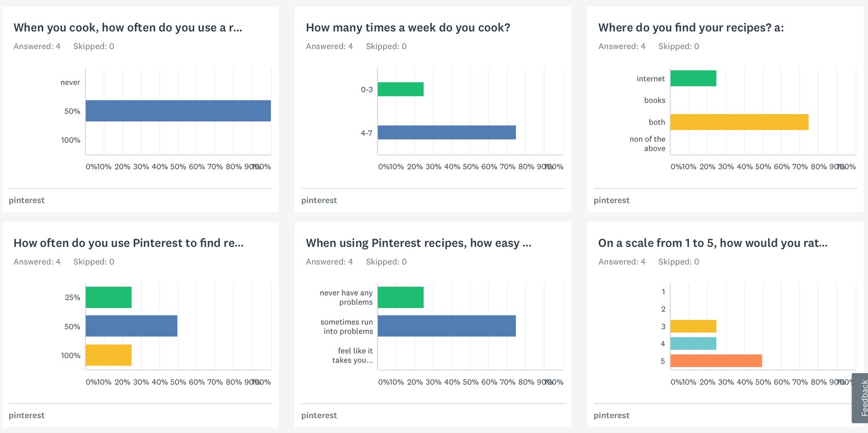Select the green 25% bar in the Pinterest usage chart

[108, 297]
